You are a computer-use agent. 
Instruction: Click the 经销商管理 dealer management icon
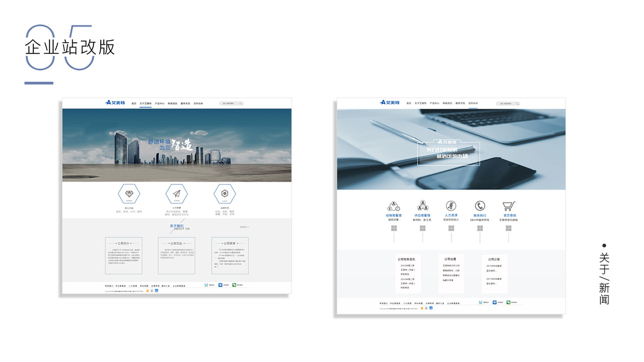click(x=394, y=206)
